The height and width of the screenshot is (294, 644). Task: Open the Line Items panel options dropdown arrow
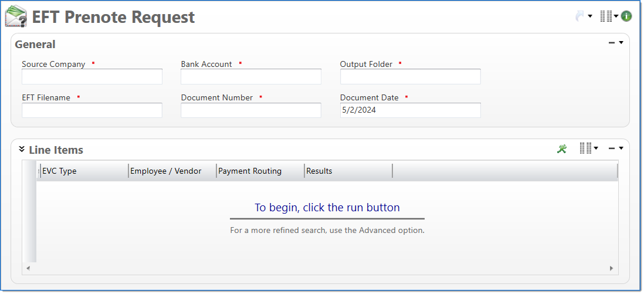click(x=621, y=148)
